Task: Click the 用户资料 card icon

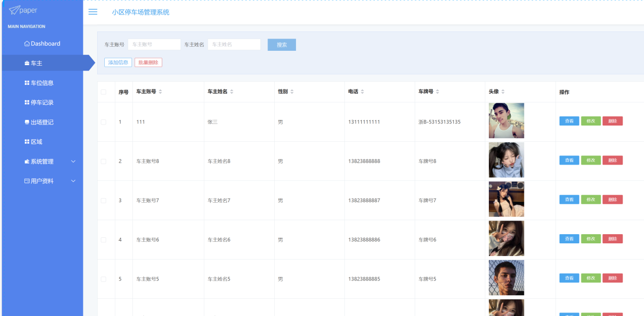Action: [27, 181]
